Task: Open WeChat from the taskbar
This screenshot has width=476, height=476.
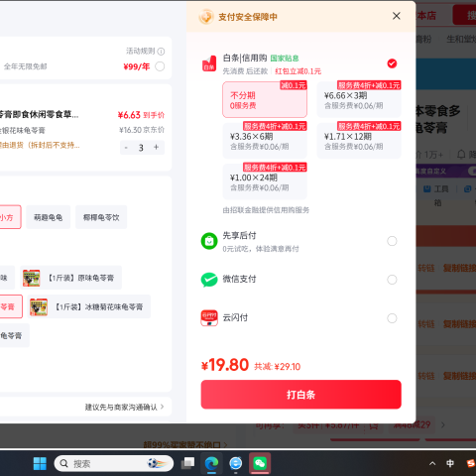Action: click(260, 463)
